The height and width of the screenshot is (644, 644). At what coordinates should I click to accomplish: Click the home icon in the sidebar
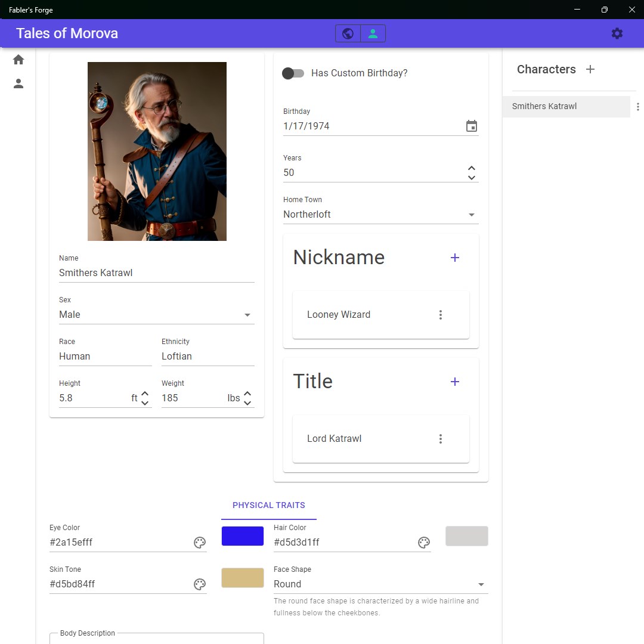click(18, 59)
